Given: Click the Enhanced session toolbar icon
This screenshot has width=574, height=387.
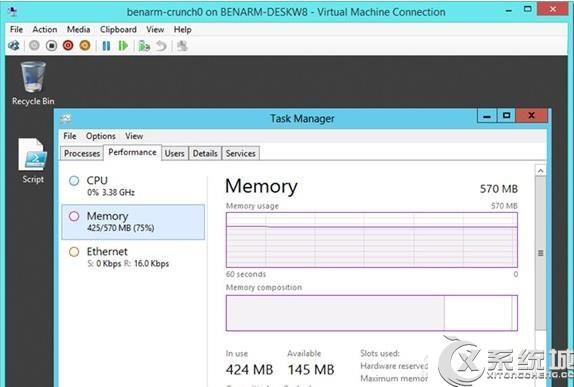Looking at the screenshot, I should point(182,46).
